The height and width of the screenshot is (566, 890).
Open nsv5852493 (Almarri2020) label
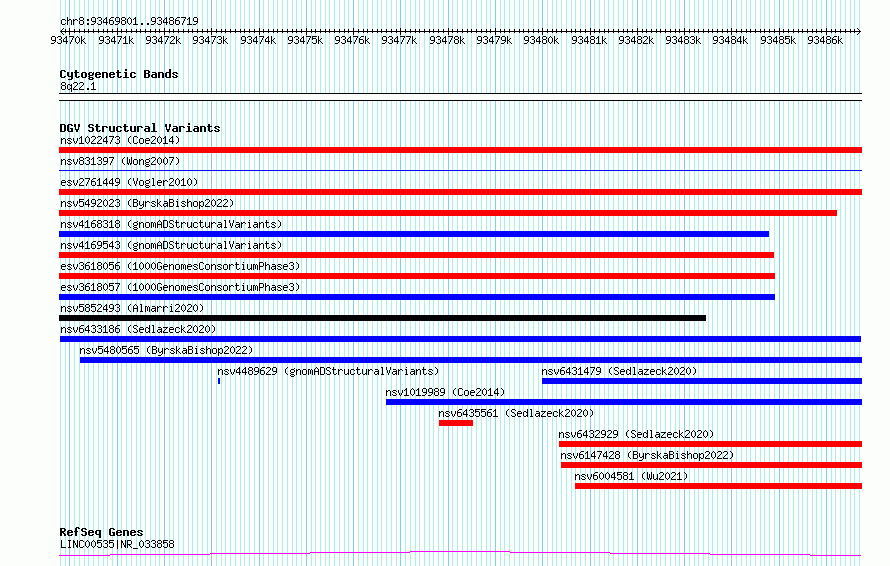[x=132, y=308]
